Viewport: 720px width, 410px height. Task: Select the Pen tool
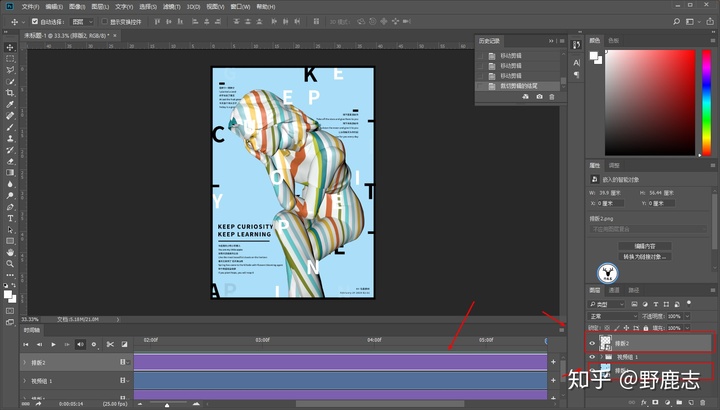[10, 207]
